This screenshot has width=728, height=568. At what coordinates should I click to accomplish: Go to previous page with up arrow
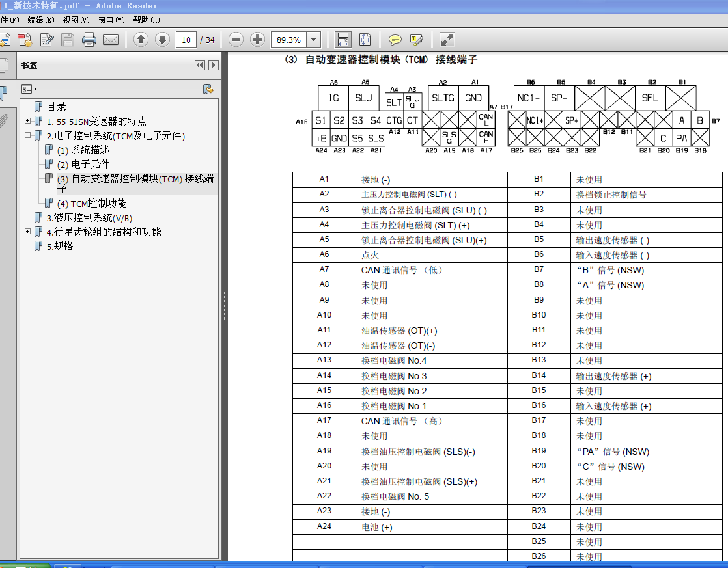pyautogui.click(x=141, y=40)
